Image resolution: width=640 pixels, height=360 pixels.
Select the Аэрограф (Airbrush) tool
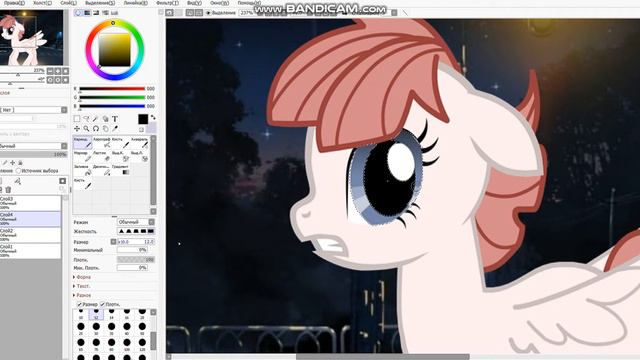[x=102, y=142]
